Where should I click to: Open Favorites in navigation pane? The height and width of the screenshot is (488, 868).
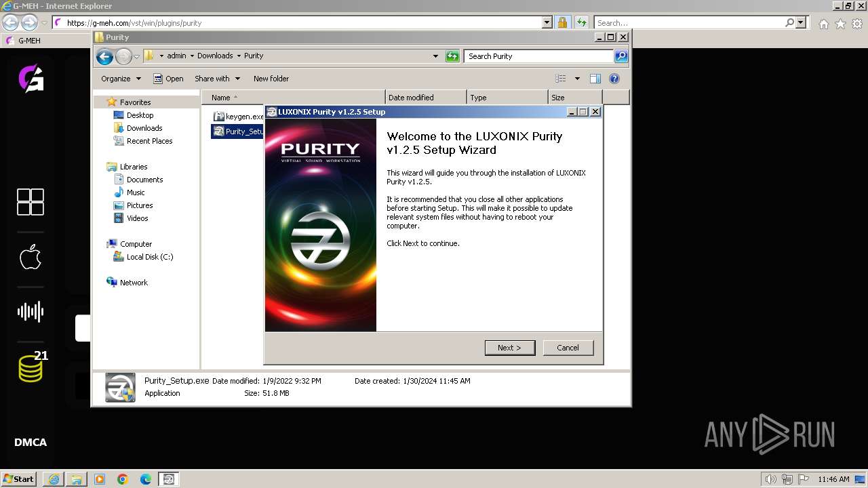click(135, 102)
